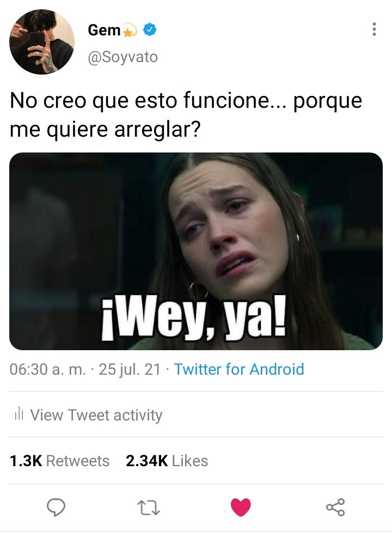Tap the share icon
The height and width of the screenshot is (537, 392).
(335, 507)
